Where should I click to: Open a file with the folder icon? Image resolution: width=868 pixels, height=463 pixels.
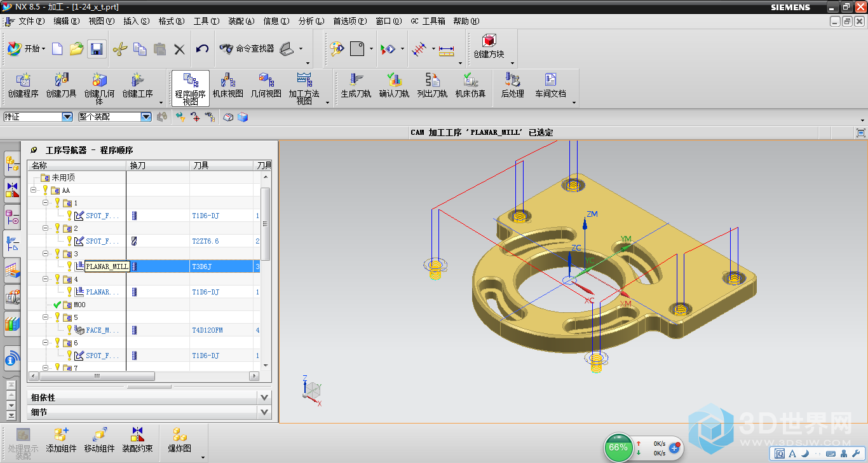77,48
